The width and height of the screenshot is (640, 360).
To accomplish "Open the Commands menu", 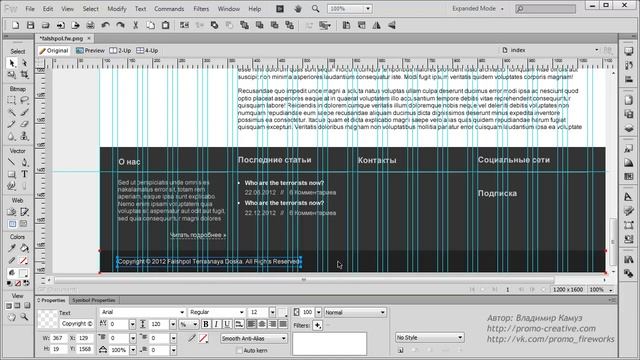I will pos(169,9).
